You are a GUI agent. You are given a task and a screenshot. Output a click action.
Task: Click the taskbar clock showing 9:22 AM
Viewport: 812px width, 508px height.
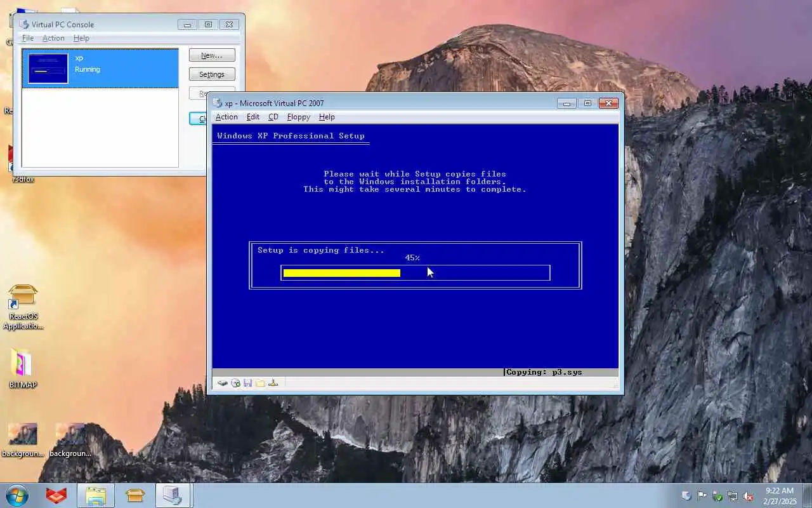click(x=780, y=496)
